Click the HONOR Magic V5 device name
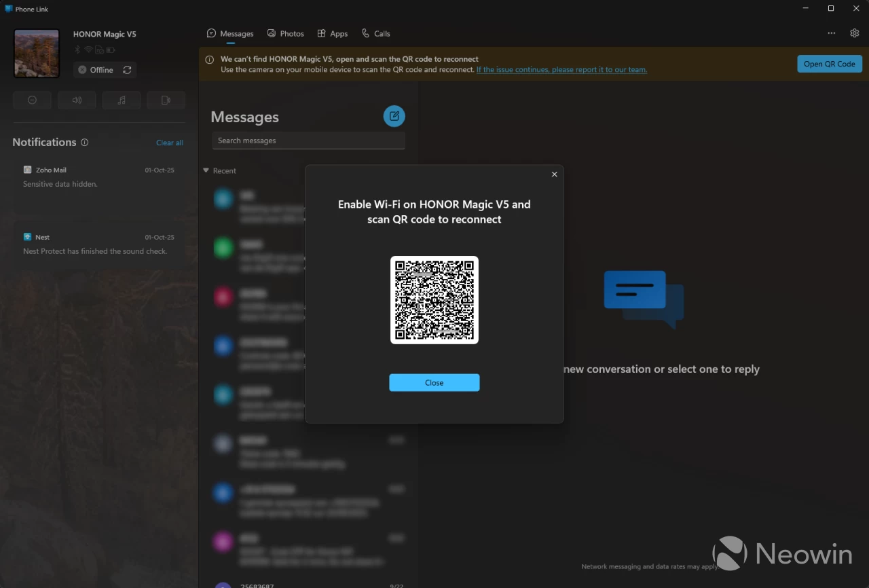 point(105,34)
